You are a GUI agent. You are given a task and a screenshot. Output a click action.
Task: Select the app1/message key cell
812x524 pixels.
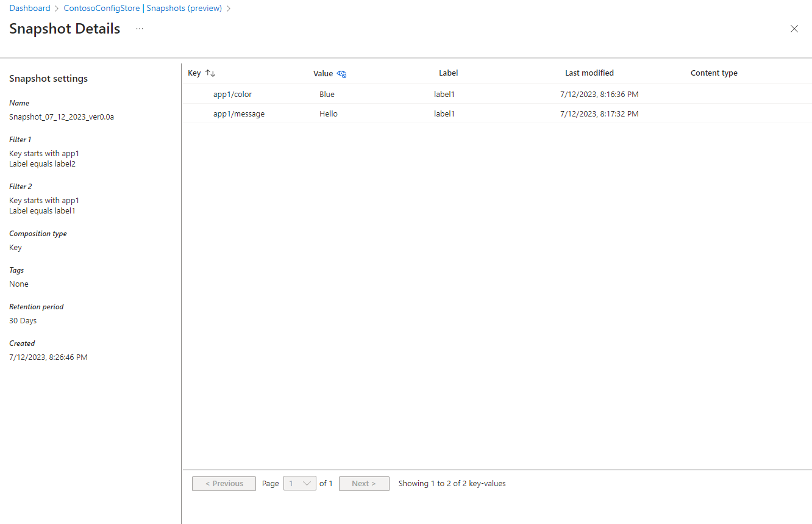[239, 114]
